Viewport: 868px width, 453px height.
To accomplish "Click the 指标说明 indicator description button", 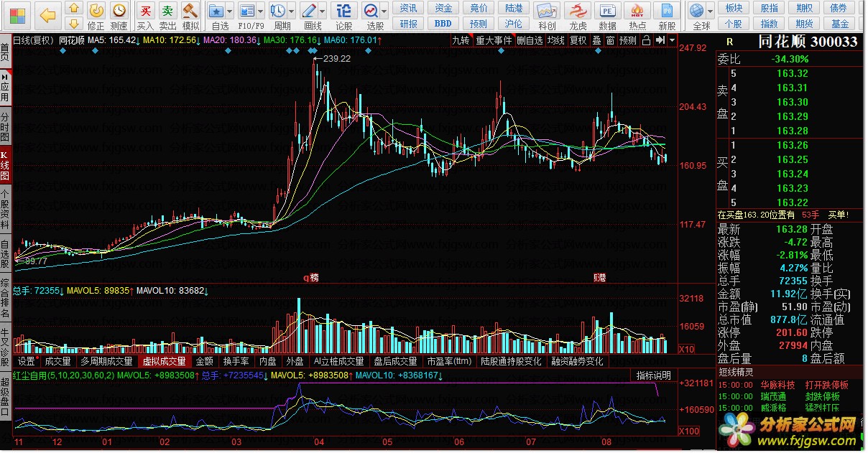I will 653,375.
